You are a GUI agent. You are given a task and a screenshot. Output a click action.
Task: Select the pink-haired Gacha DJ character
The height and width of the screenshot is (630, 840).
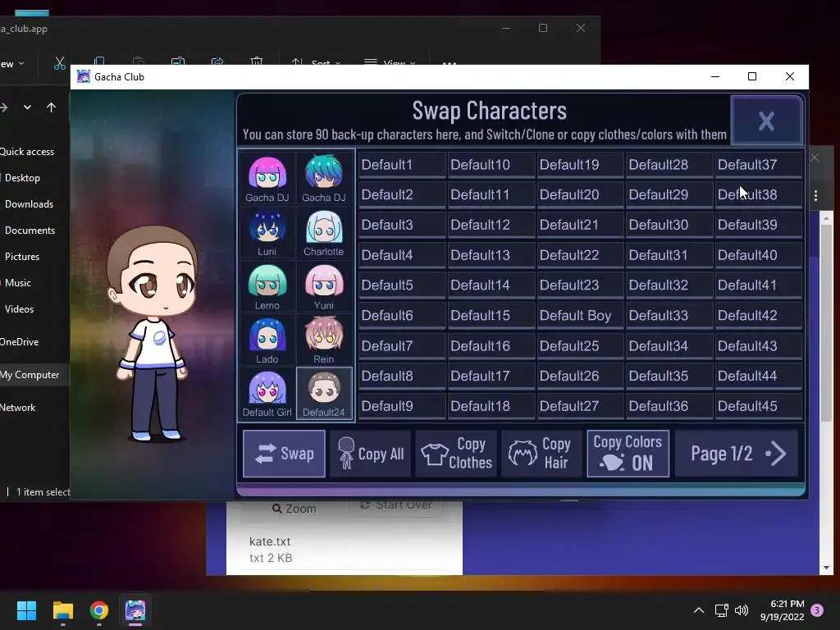[x=267, y=178]
